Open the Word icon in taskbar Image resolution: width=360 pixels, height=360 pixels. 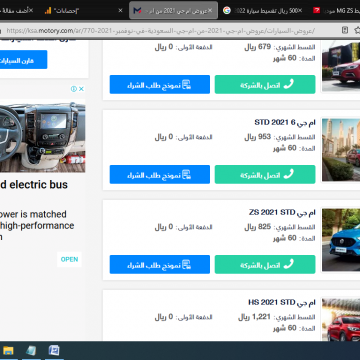pyautogui.click(x=53, y=351)
